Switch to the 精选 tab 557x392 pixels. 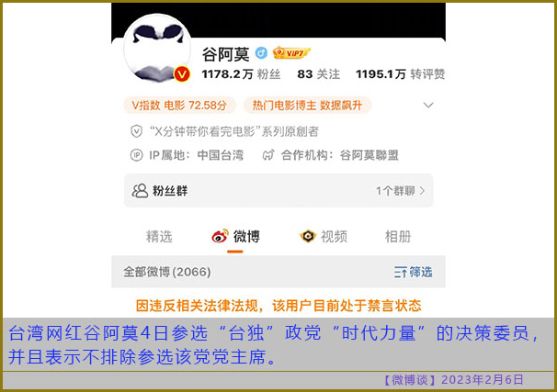click(x=159, y=236)
